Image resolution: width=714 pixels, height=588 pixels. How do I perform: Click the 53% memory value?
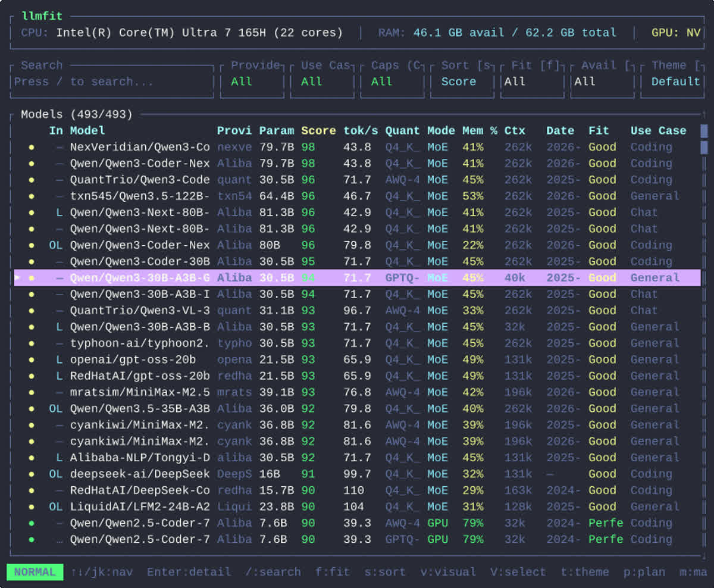472,196
